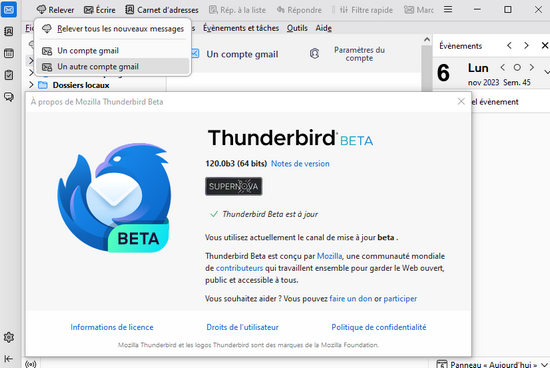This screenshot has width=550, height=368.
Task: Open the Address Book space icon
Action: click(x=9, y=32)
